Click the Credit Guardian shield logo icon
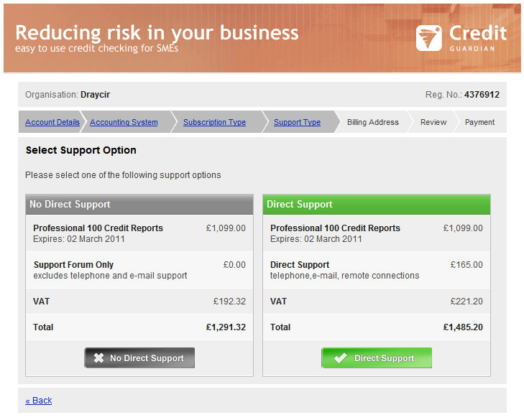 pyautogui.click(x=428, y=38)
